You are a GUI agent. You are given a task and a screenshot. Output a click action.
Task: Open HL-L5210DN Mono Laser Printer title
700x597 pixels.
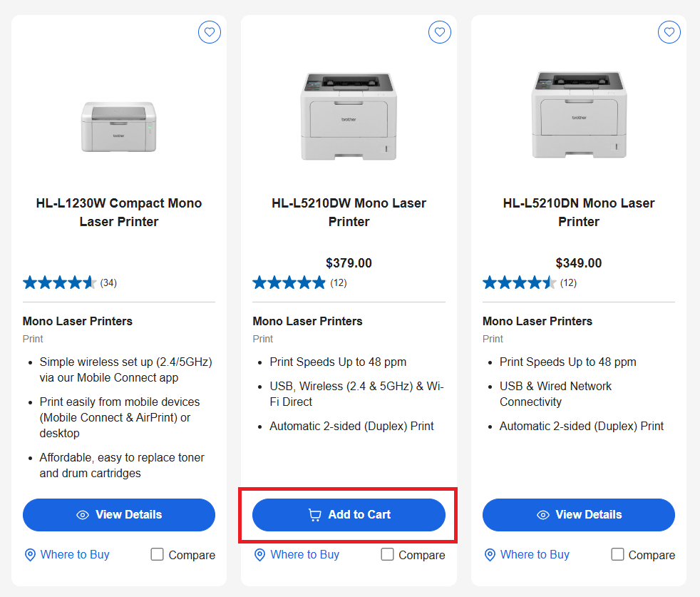(578, 213)
